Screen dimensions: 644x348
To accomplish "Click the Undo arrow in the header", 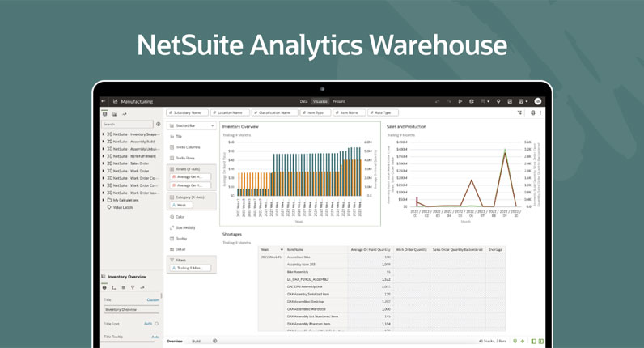I will point(438,101).
